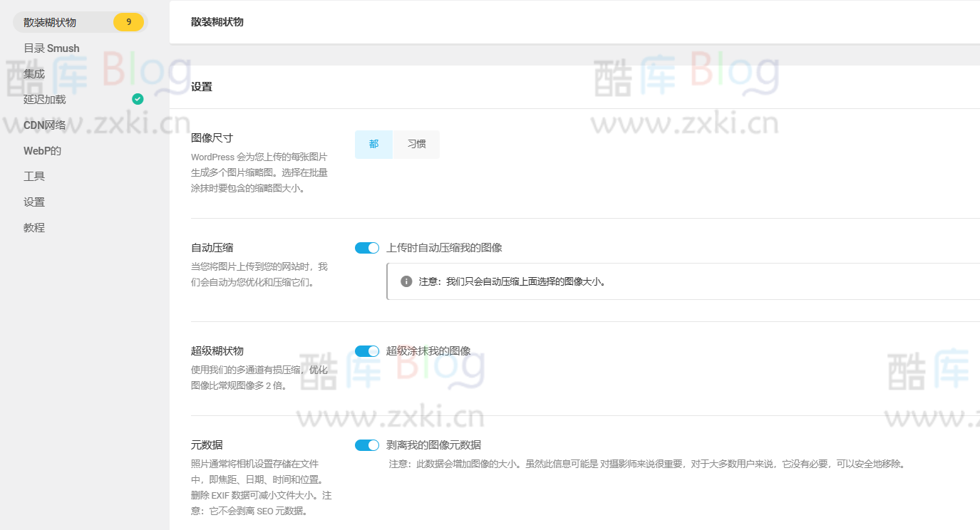Screen dimensions: 980x530
Task: Open the WebP的 settings page
Action: [x=43, y=150]
